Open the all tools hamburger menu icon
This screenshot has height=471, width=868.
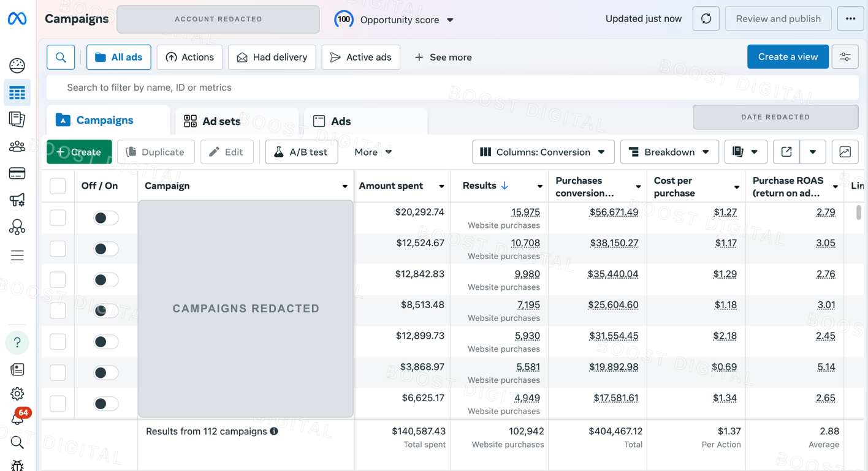point(17,255)
